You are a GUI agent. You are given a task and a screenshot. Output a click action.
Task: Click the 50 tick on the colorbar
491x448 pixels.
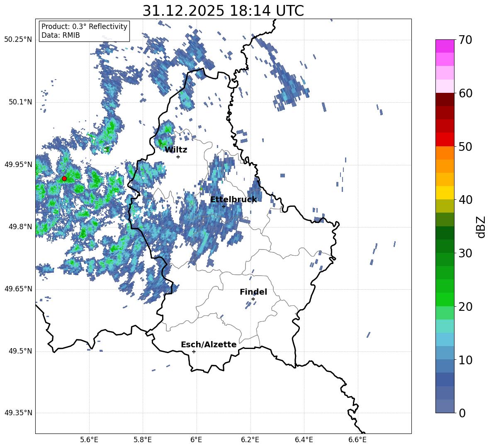click(x=465, y=146)
